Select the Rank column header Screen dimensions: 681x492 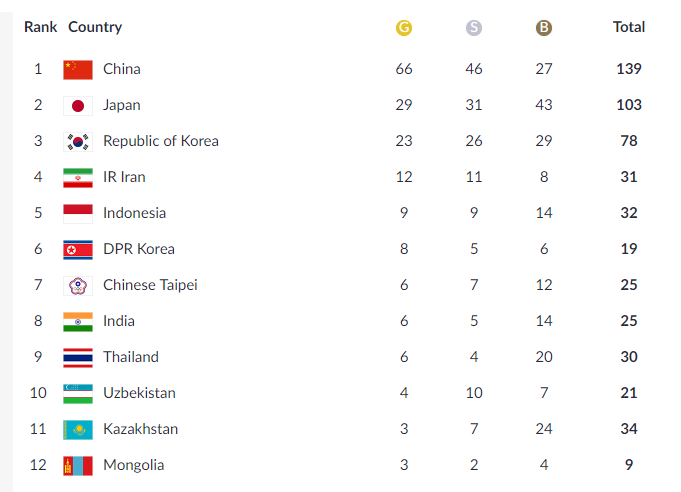(40, 27)
